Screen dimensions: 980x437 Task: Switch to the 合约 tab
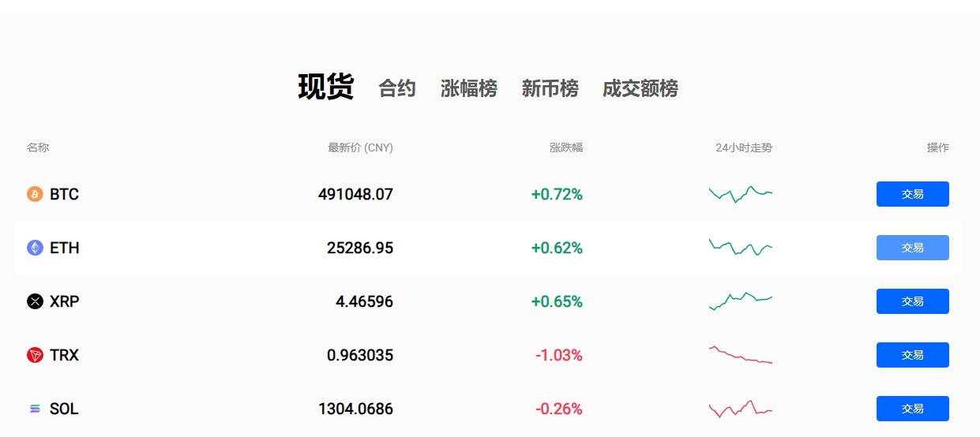pyautogui.click(x=396, y=88)
